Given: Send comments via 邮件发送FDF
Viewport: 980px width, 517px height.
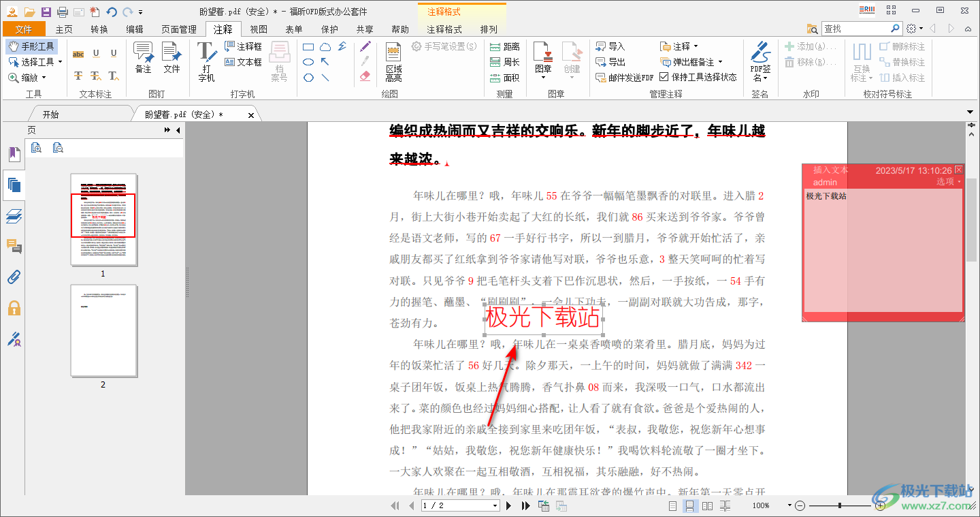Looking at the screenshot, I should (624, 78).
